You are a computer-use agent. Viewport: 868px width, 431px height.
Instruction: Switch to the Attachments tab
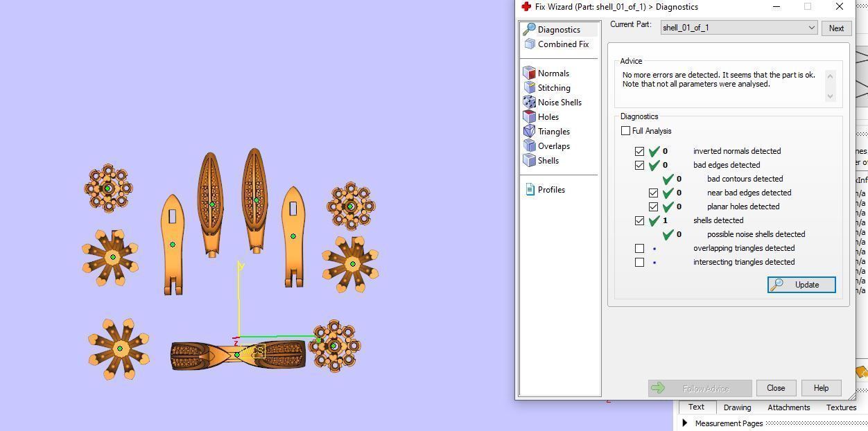(x=788, y=407)
